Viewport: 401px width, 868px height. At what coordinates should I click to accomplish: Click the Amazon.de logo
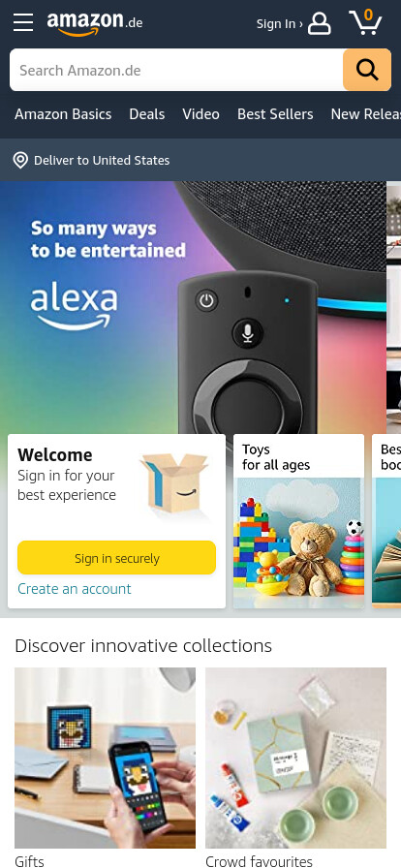[95, 23]
